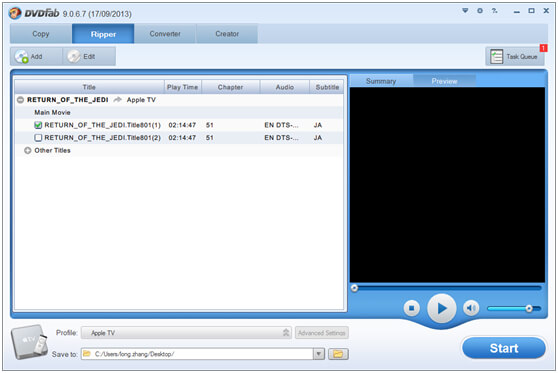This screenshot has width=558, height=373.
Task: Click Apple TV label in source row
Action: coord(141,100)
